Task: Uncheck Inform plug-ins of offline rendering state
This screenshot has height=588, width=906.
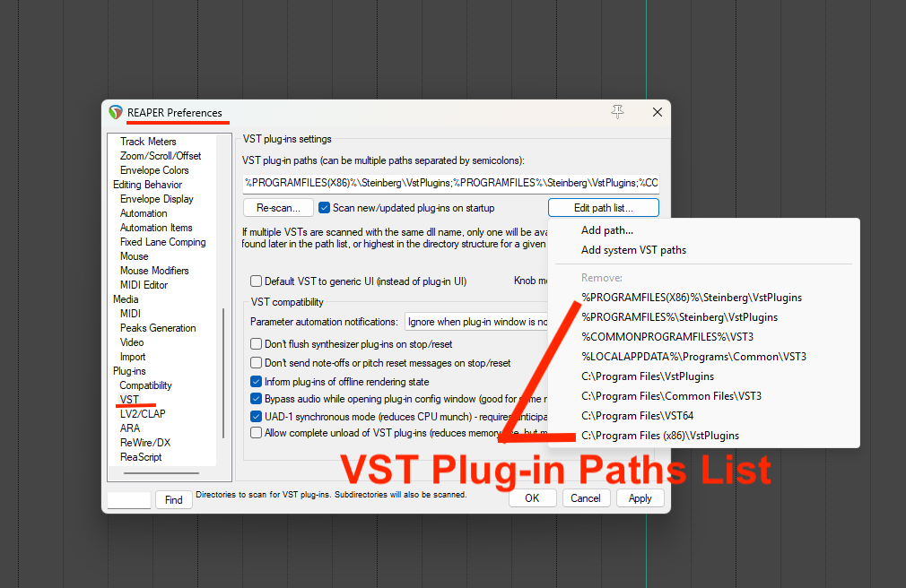Action: (257, 382)
